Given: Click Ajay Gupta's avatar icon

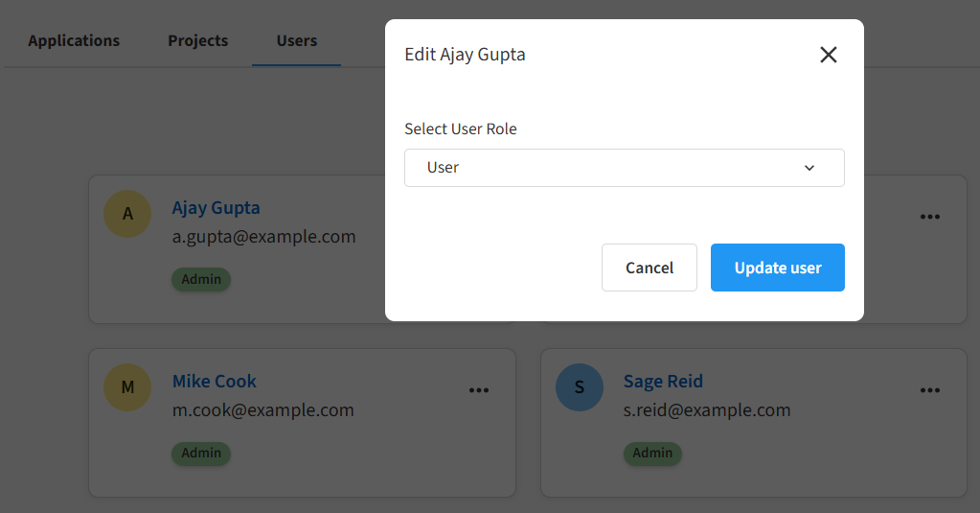Looking at the screenshot, I should 127,214.
